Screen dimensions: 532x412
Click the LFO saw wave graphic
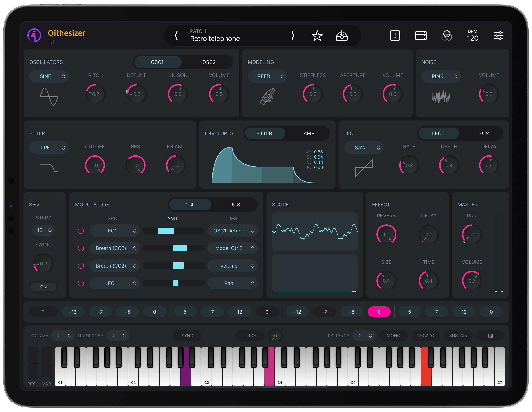(364, 168)
